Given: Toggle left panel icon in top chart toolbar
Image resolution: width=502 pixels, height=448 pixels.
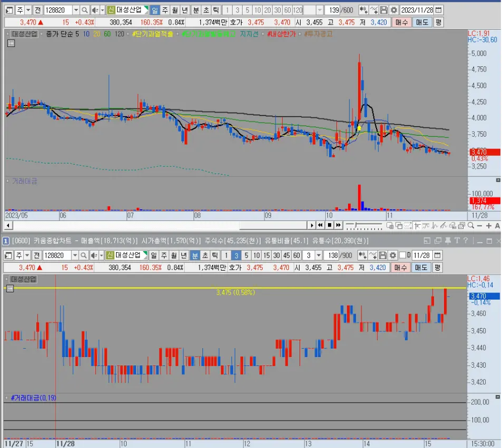Looking at the screenshot, I should [9, 10].
